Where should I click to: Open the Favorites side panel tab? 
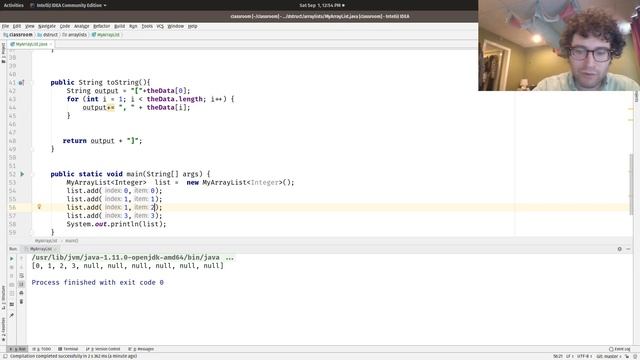(x=3, y=329)
